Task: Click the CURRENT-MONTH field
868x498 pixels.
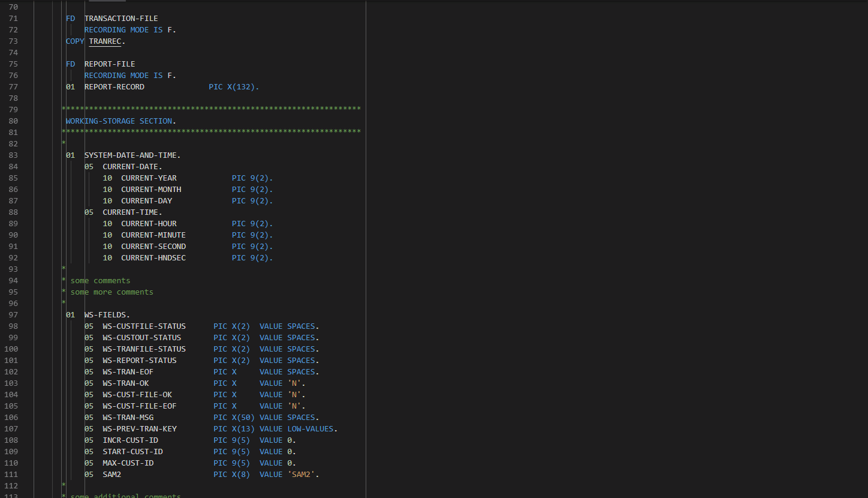Action: 151,190
